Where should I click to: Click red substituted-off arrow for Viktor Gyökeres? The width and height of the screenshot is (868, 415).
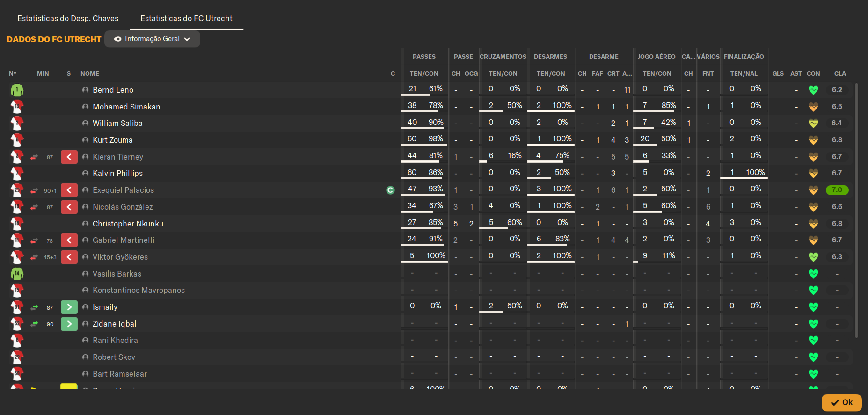pos(69,257)
